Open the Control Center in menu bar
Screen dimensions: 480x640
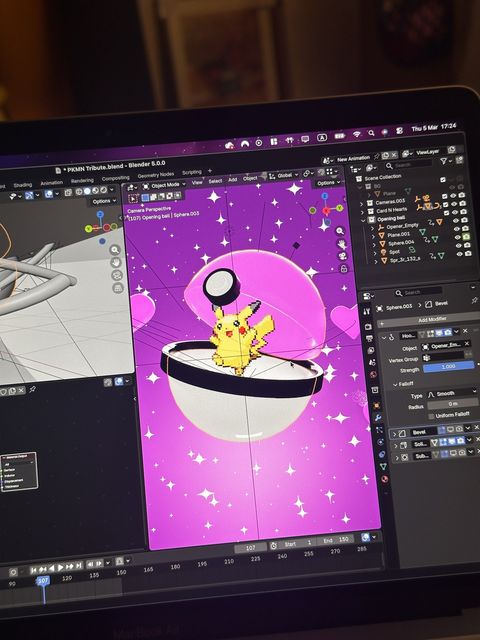(399, 131)
